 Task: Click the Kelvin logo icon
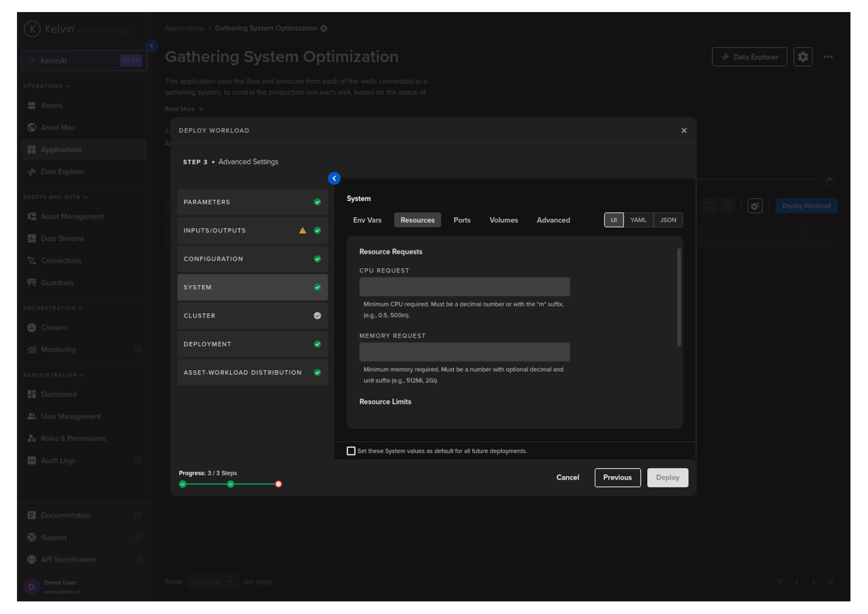32,29
